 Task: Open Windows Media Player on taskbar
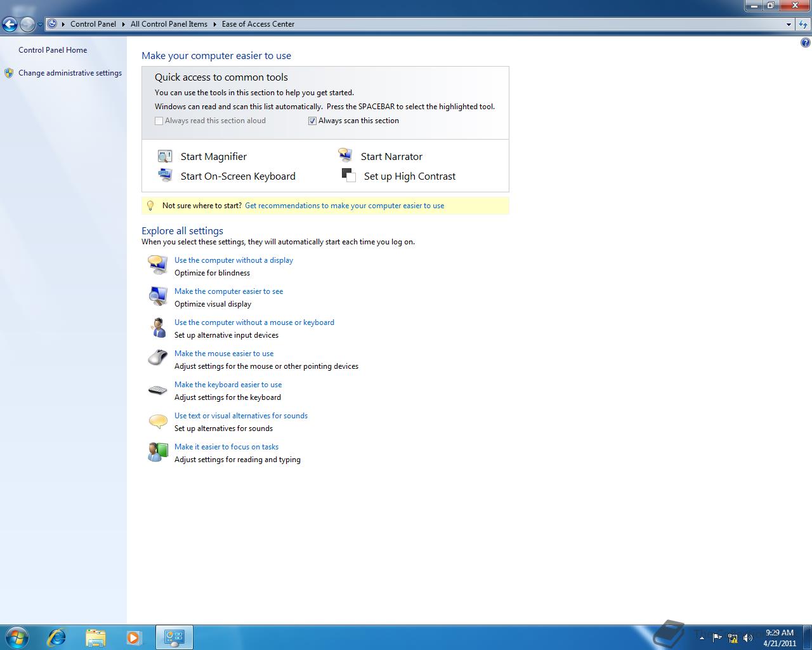click(x=134, y=637)
